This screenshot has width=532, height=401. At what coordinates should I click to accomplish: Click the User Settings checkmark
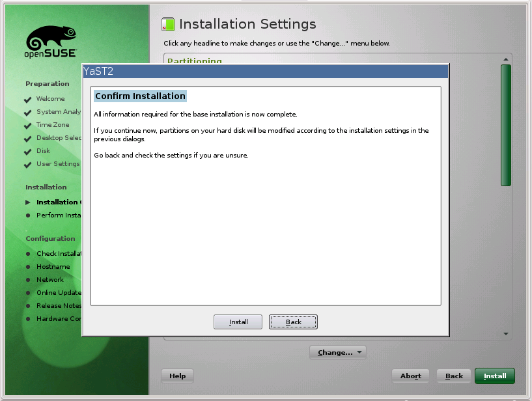tap(28, 165)
